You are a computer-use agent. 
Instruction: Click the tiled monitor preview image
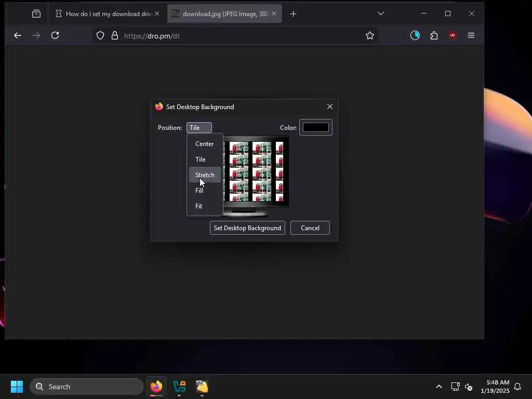click(x=256, y=171)
